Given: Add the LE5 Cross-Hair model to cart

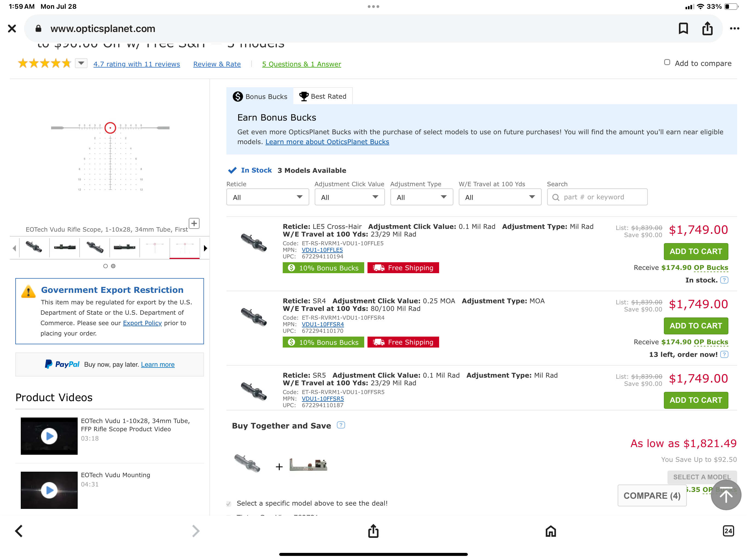Looking at the screenshot, I should point(696,251).
